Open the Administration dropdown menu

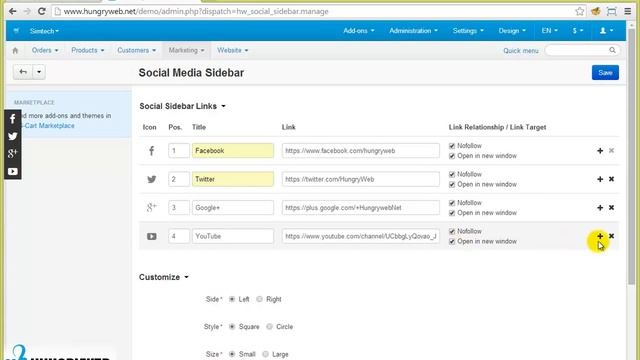(x=413, y=31)
